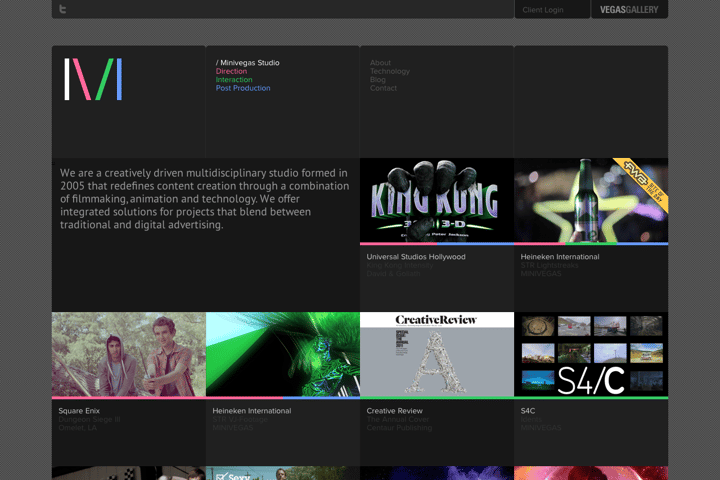Screen dimensions: 720x480
Task: Open the Contact page
Action: 383,88
